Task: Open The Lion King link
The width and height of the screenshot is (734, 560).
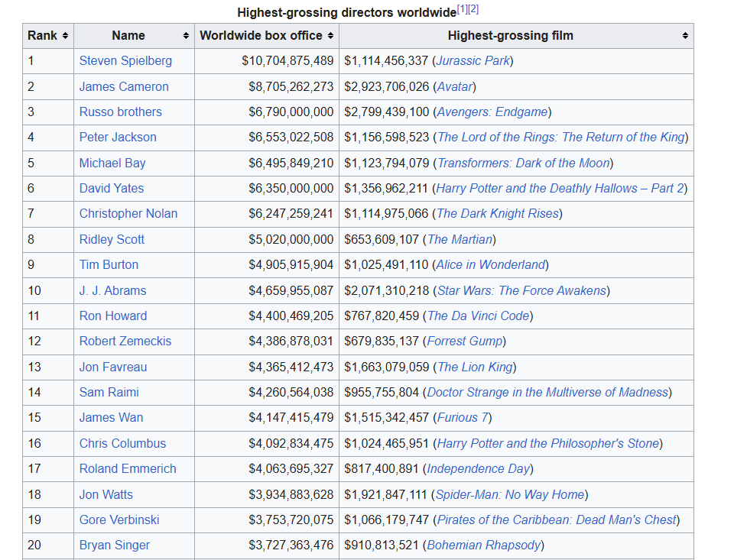Action: click(475, 367)
